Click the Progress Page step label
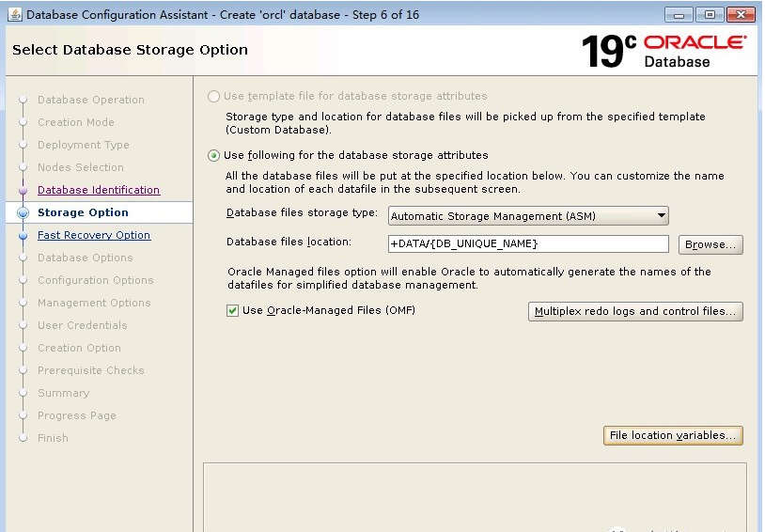 (x=77, y=415)
